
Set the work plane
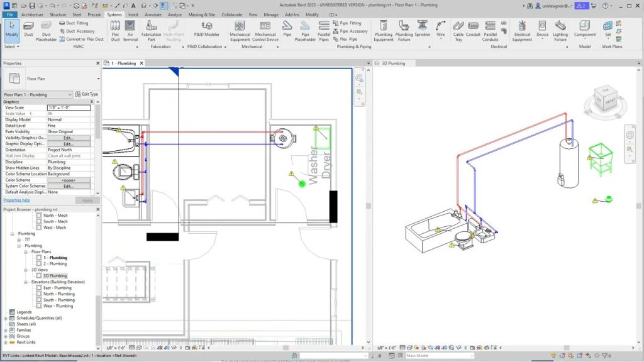608,29
